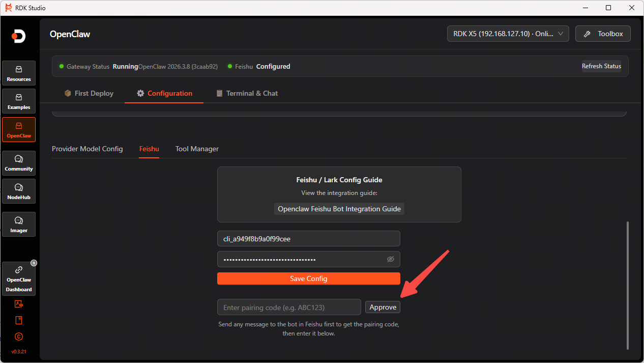
Task: Expand the RDK X5 device dropdown
Action: point(508,34)
